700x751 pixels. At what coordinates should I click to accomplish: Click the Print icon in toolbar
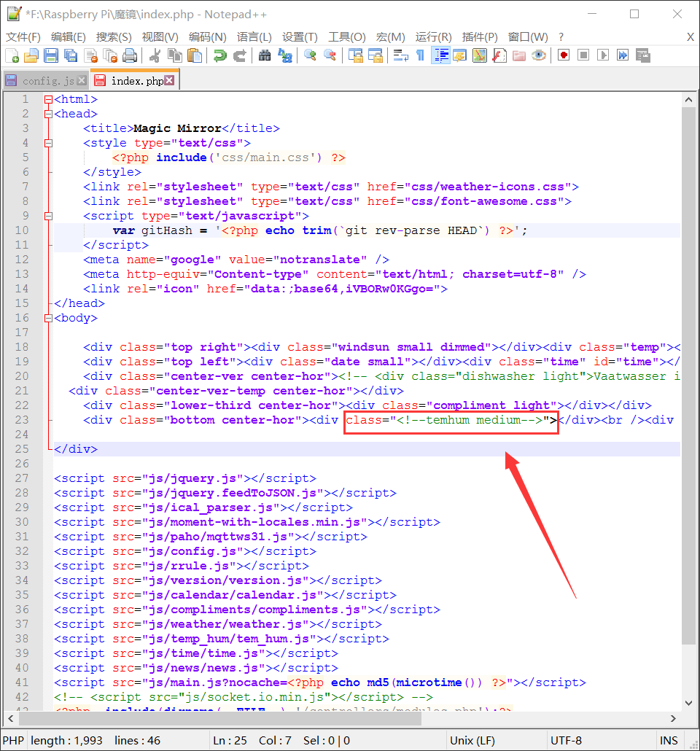coord(130,55)
